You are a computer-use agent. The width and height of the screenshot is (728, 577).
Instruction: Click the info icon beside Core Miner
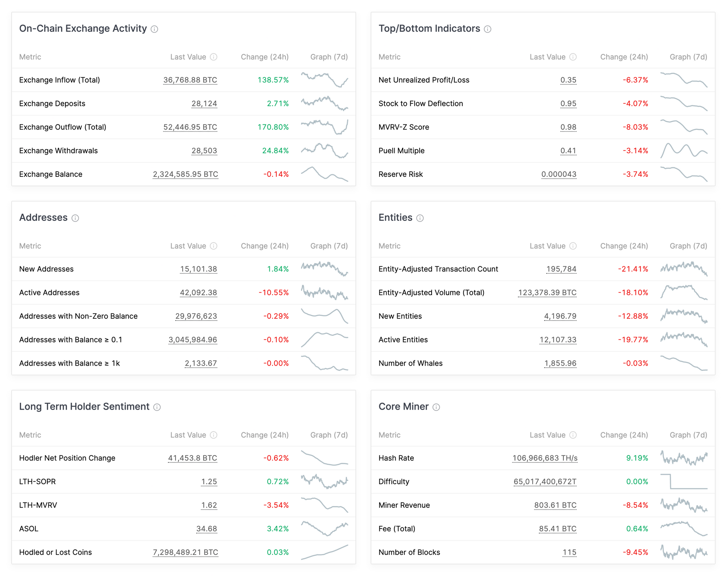436,407
